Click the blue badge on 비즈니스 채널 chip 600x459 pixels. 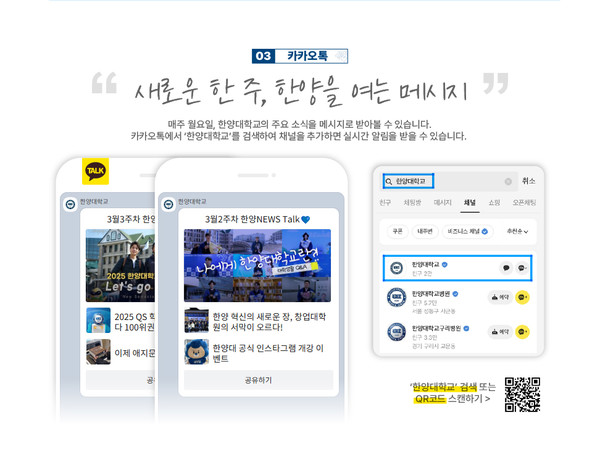click(484, 231)
